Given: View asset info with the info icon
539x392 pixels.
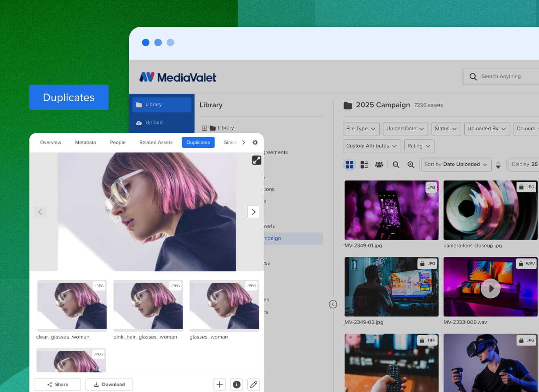Looking at the screenshot, I should (236, 384).
